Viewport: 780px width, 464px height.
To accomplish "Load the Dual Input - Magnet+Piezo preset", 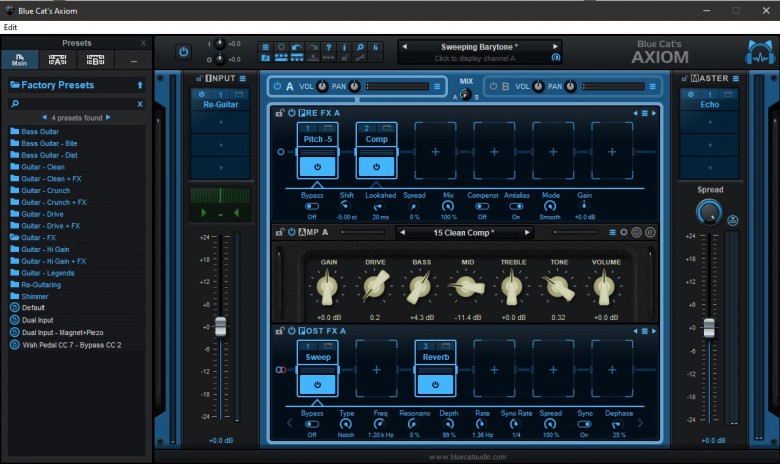I will point(62,332).
